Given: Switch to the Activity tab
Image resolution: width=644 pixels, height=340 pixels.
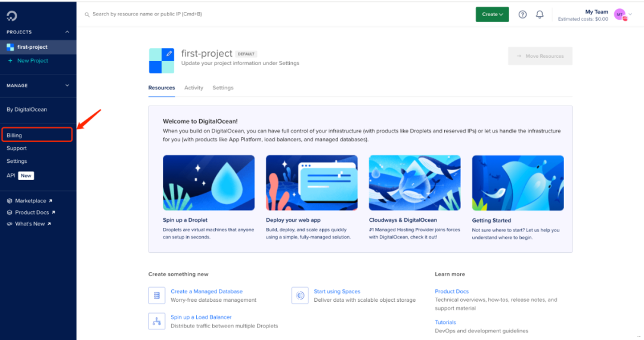Looking at the screenshot, I should pyautogui.click(x=194, y=88).
